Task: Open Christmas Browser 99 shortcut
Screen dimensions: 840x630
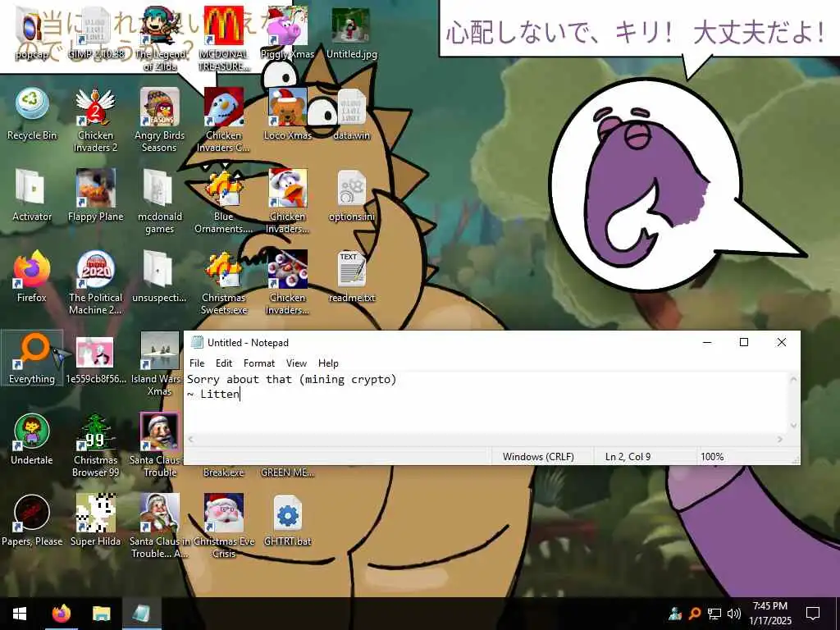Action: click(95, 445)
